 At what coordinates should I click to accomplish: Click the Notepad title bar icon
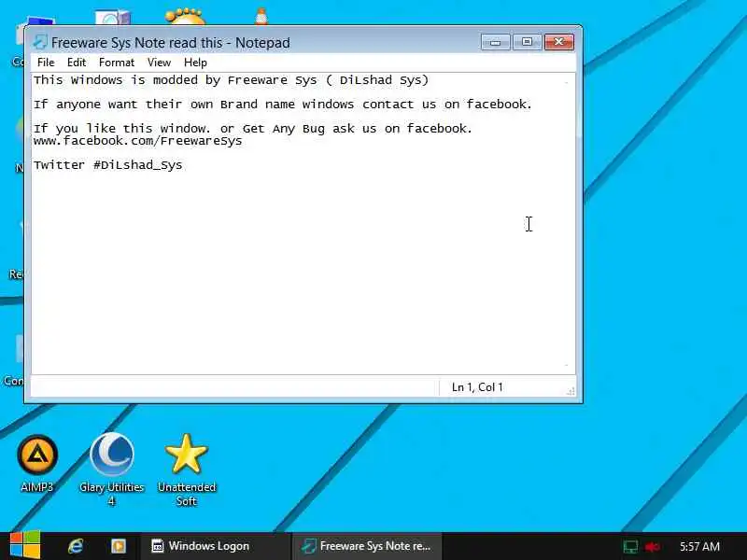tap(40, 42)
